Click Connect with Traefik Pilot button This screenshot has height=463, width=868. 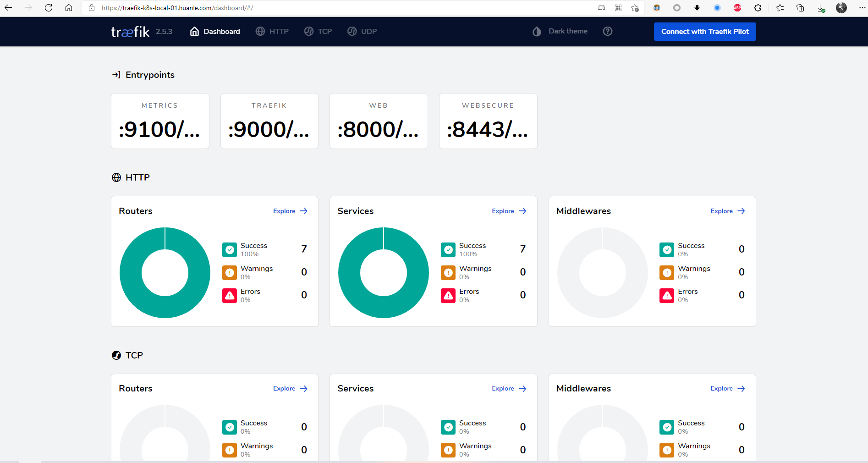pos(705,32)
